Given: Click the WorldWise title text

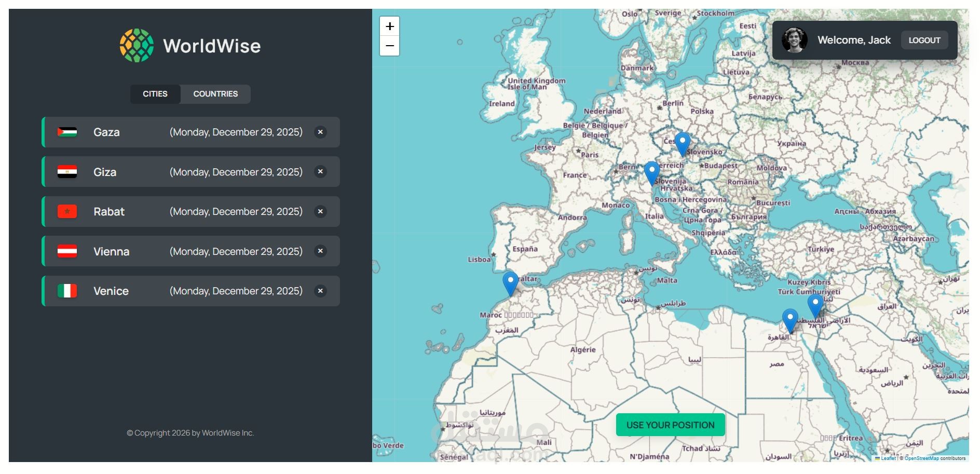Looking at the screenshot, I should 212,46.
